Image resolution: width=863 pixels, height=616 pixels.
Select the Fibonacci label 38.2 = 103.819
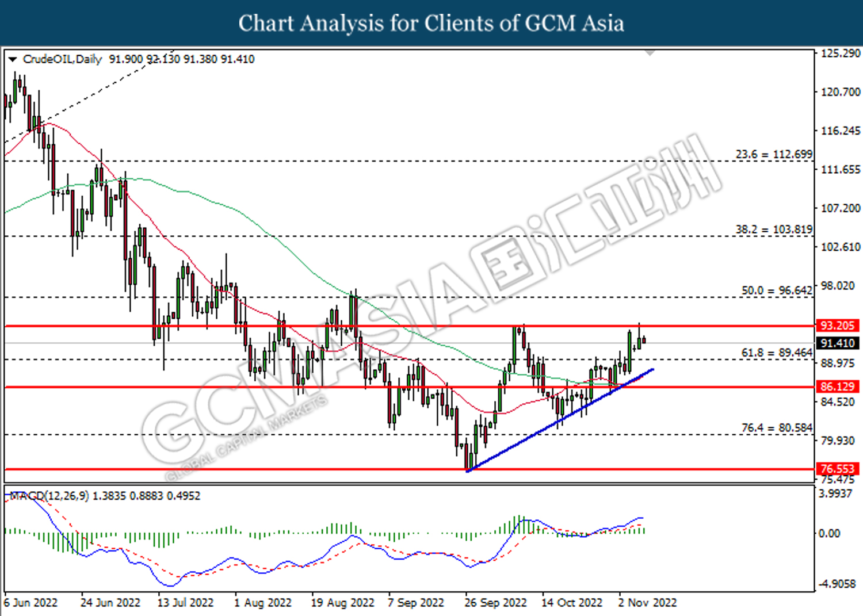[774, 229]
